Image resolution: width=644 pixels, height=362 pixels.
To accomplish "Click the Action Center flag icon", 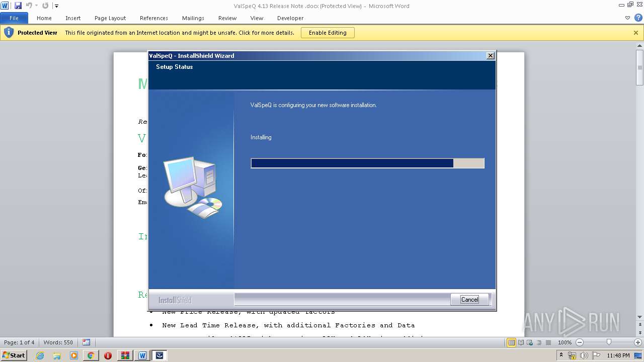I will 596,355.
